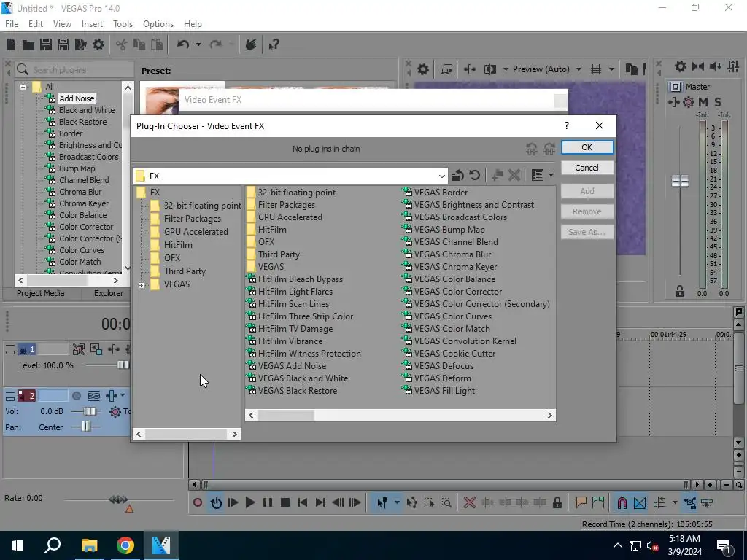
Task: Select VEGAS Add Noise in plug-in list
Action: [286, 366]
